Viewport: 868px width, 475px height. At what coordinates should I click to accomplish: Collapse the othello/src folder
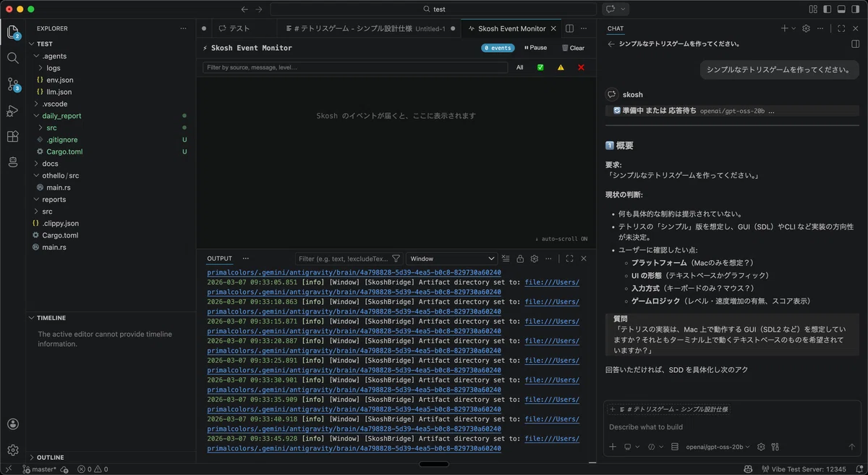point(37,175)
